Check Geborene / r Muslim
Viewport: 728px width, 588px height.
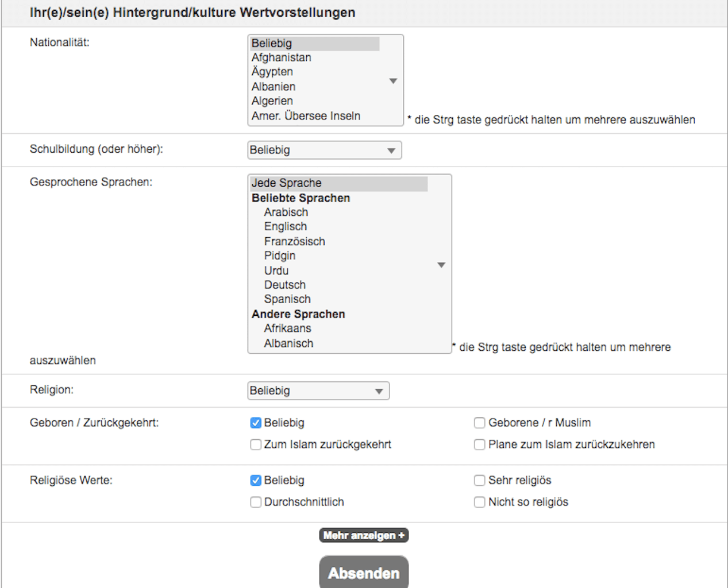479,423
